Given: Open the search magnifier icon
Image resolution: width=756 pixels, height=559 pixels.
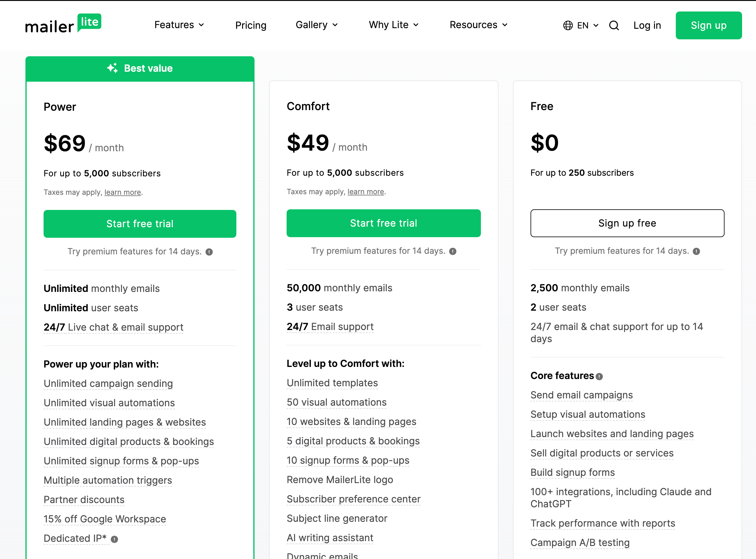Looking at the screenshot, I should 614,25.
